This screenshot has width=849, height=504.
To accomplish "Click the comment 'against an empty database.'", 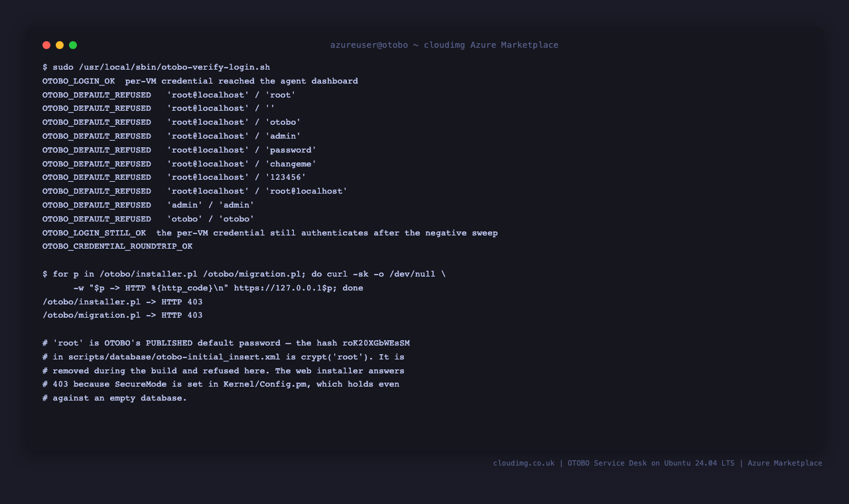I will tap(115, 398).
